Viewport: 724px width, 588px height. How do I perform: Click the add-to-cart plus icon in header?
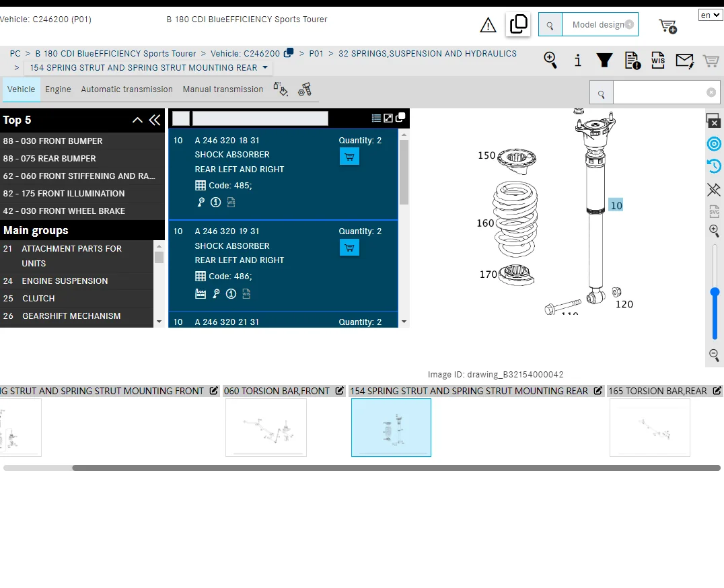(x=667, y=26)
